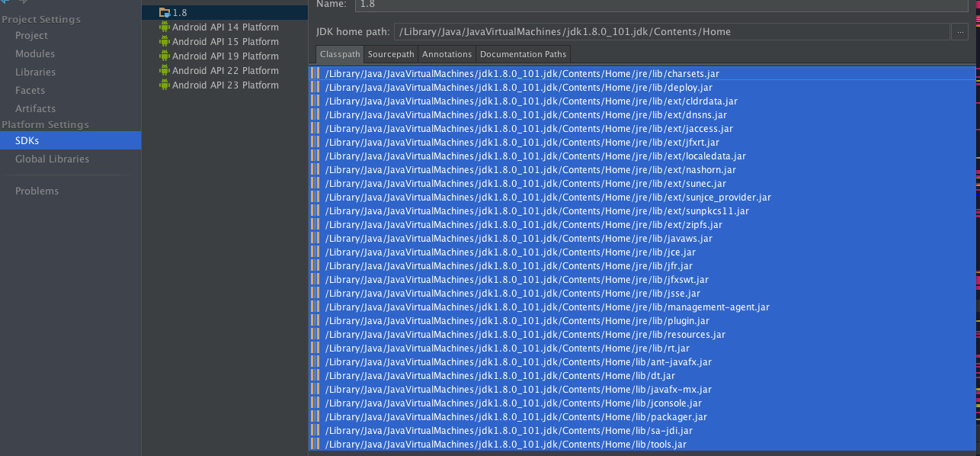Click the jar icon of ext/cldrdata.jar row
Screen dimensions: 980x456
click(315, 101)
